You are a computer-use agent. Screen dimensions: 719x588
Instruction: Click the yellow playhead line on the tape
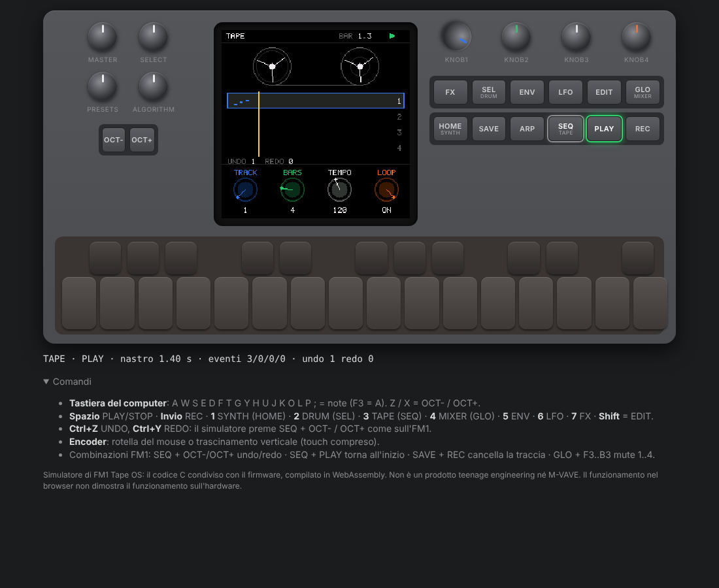pyautogui.click(x=259, y=124)
